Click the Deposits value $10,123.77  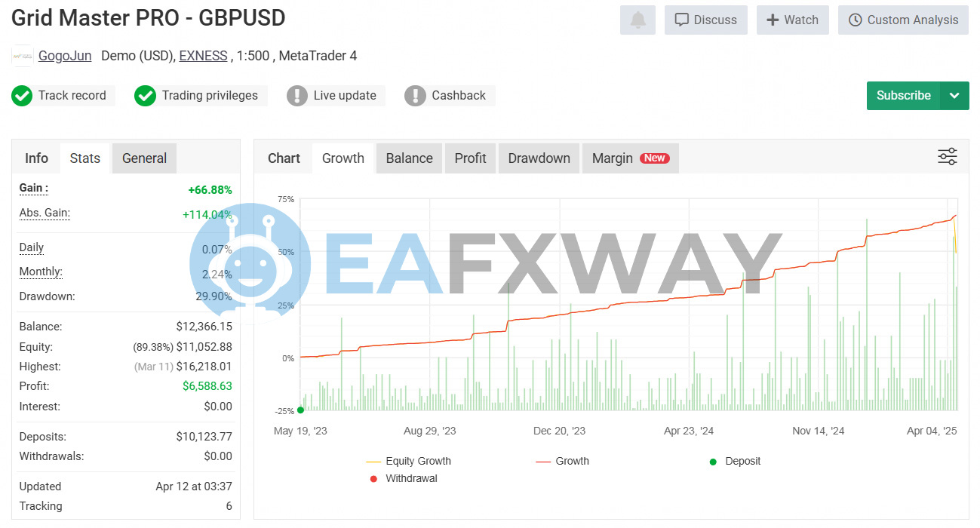(x=204, y=437)
